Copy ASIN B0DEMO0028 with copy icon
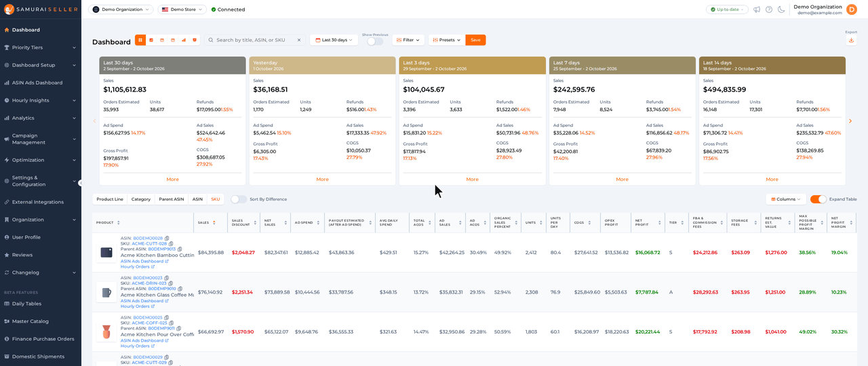This screenshot has height=366, width=868. (x=167, y=239)
